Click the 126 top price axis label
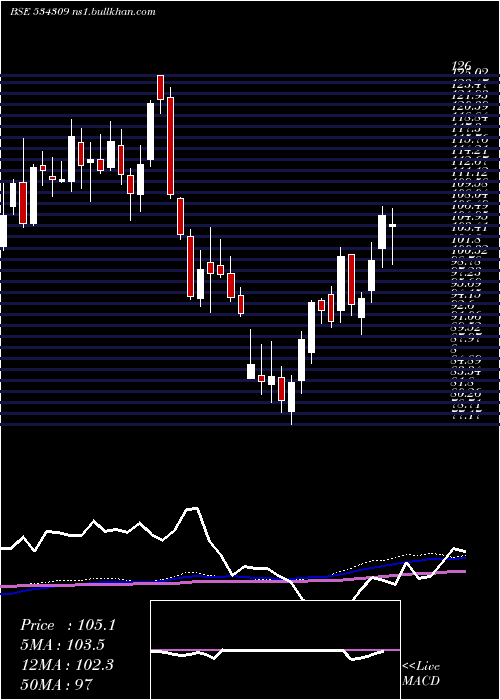The width and height of the screenshot is (500, 700). 463,67
